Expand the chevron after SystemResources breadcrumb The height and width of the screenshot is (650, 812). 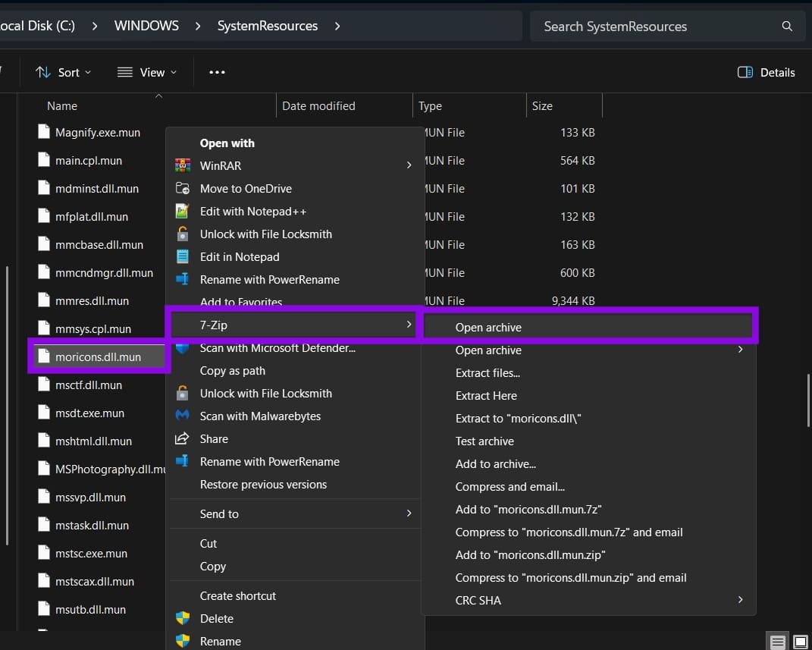coord(337,26)
